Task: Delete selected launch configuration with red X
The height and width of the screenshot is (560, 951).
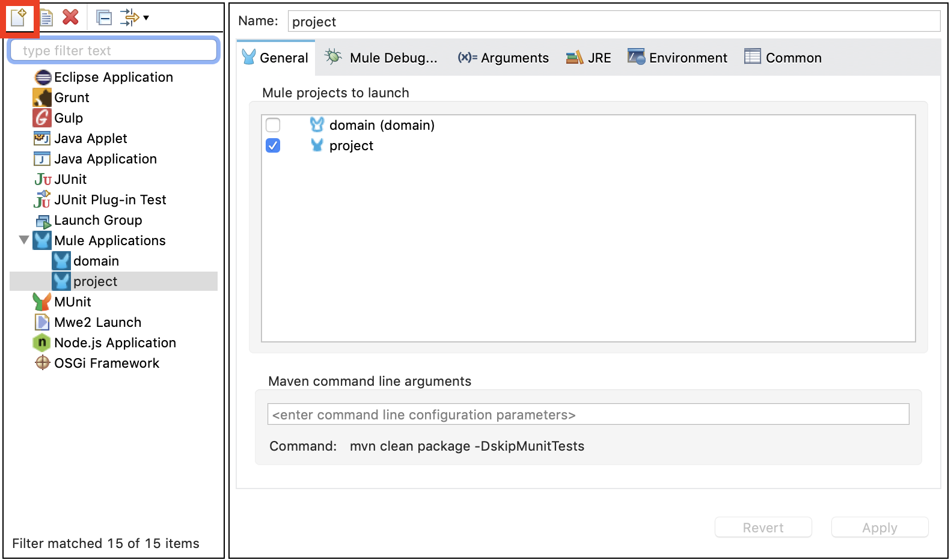Action: [x=70, y=17]
